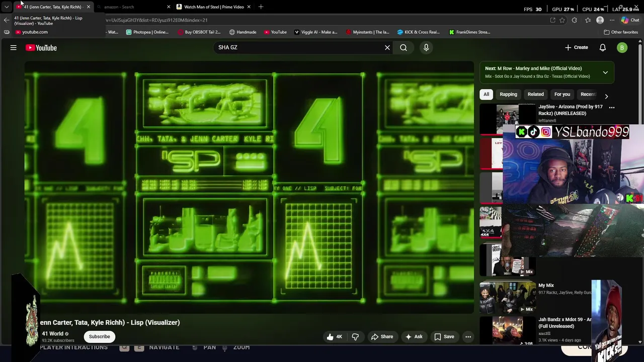Viewport: 644px width, 362px height.
Task: Open options for Jay5ive Arizona video
Action: [612, 108]
